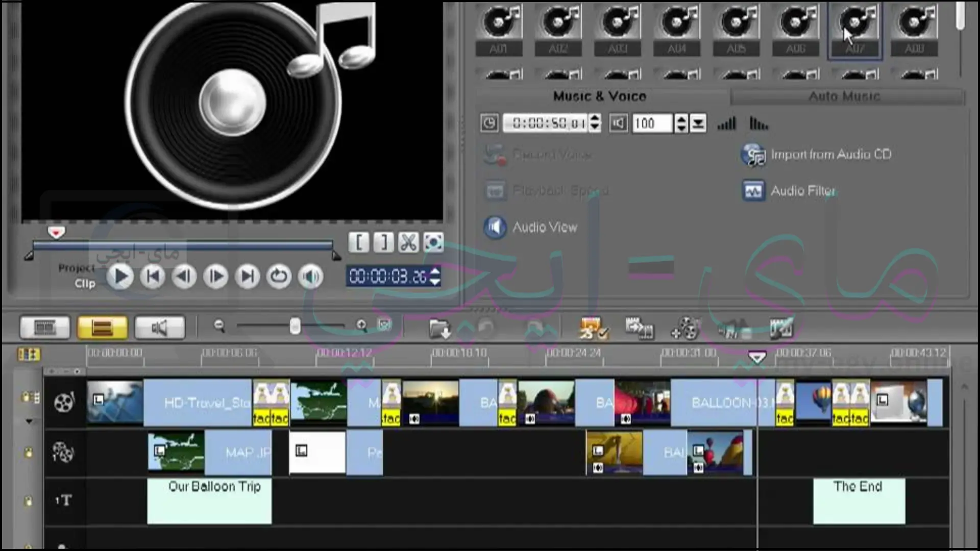Click the preview scrubber red marker
This screenshot has width=980, height=551.
point(56,233)
